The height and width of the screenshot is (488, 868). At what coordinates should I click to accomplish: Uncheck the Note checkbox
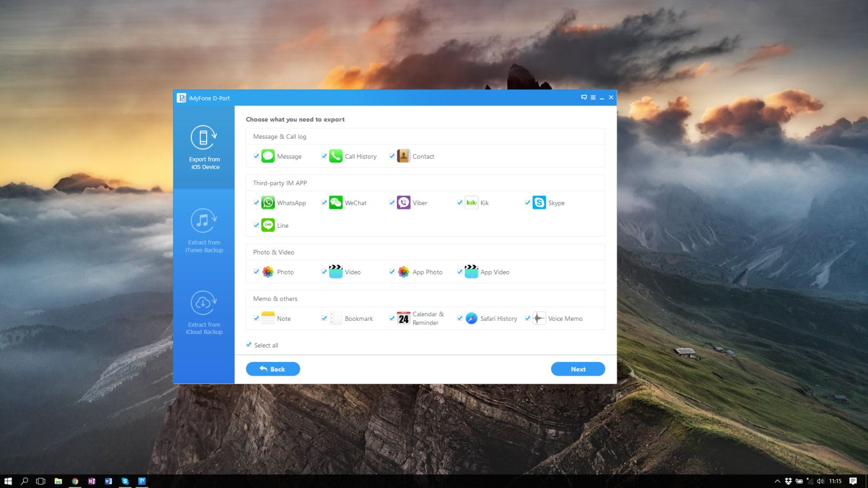[x=256, y=318]
